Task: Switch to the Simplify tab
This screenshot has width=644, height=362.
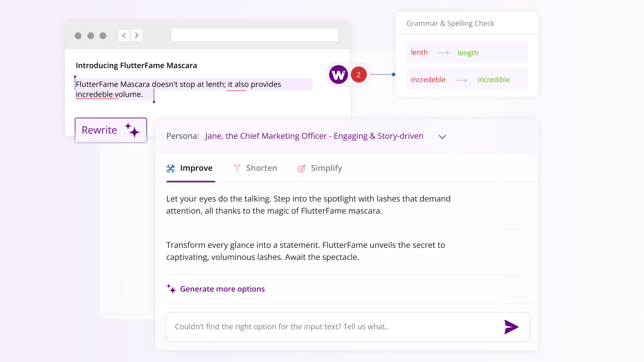Action: pyautogui.click(x=326, y=168)
